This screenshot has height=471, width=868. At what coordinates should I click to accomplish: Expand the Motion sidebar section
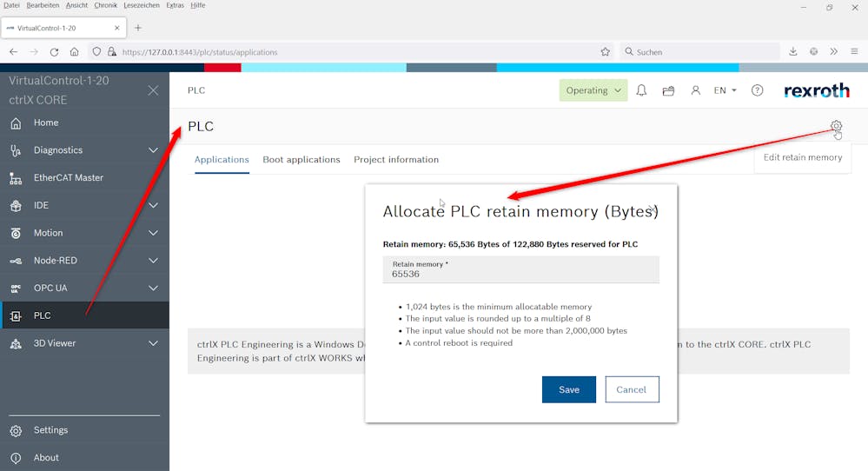click(x=153, y=233)
